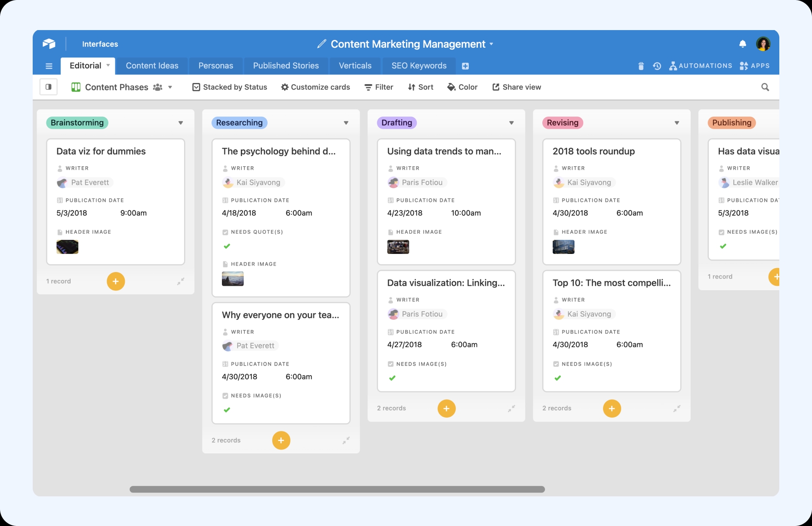Click the Share view button
Image resolution: width=812 pixels, height=526 pixels.
tap(517, 87)
